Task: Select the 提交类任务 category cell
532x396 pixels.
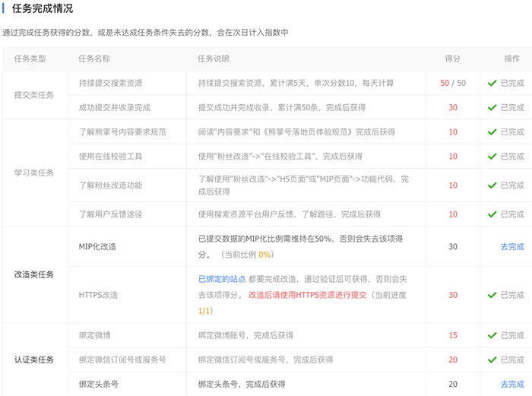Action: pyautogui.click(x=34, y=95)
